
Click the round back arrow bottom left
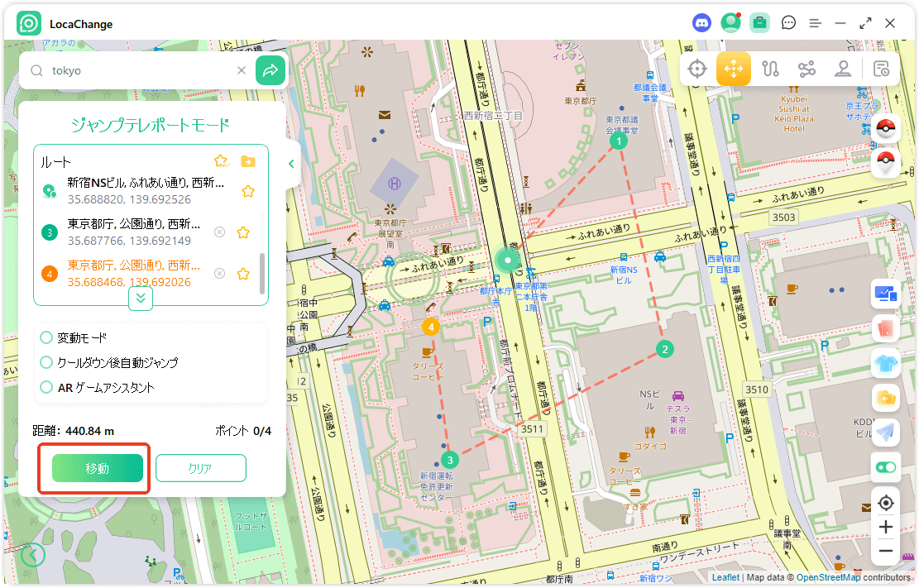point(33,554)
